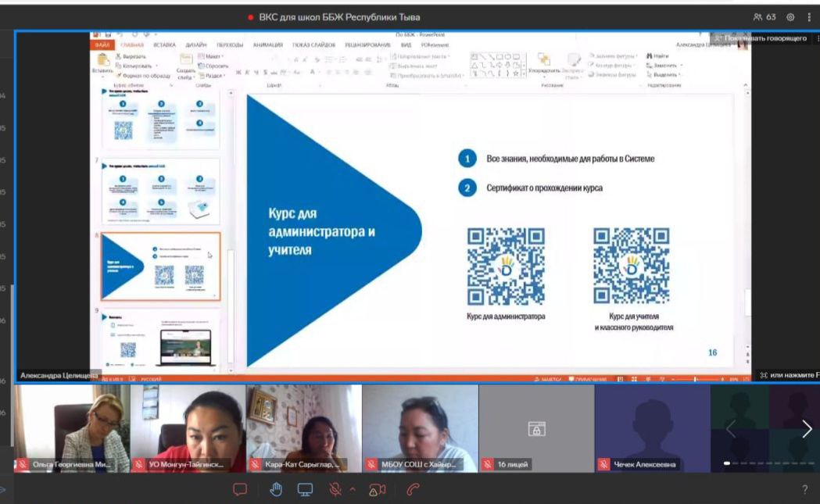Click the 'Курс для учителя' QR code
This screenshot has width=820, height=504.
tap(632, 266)
